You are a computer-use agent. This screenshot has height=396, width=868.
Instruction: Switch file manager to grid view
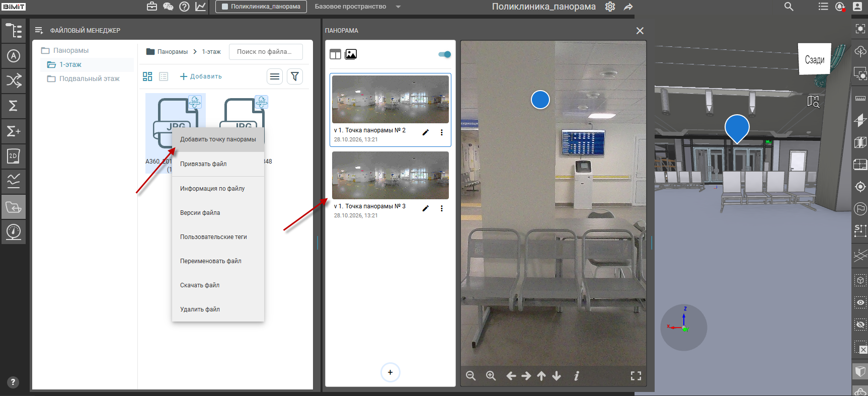tap(147, 76)
